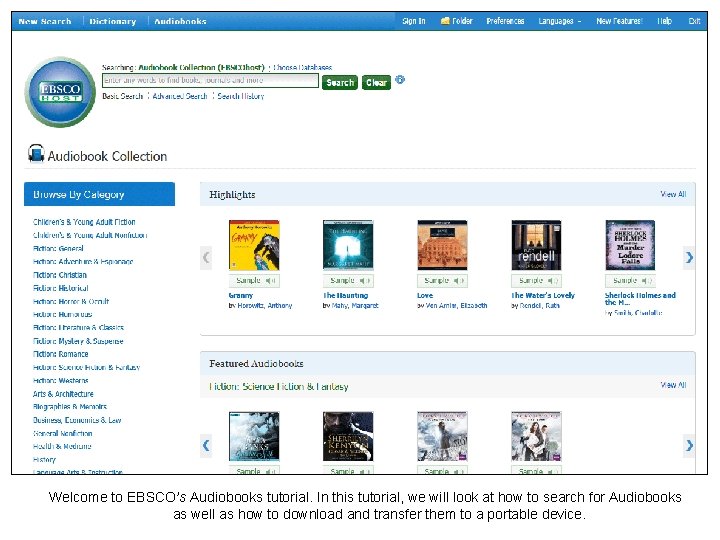720x540 pixels.
Task: Open Dictionary from top menu
Action: pyautogui.click(x=113, y=22)
